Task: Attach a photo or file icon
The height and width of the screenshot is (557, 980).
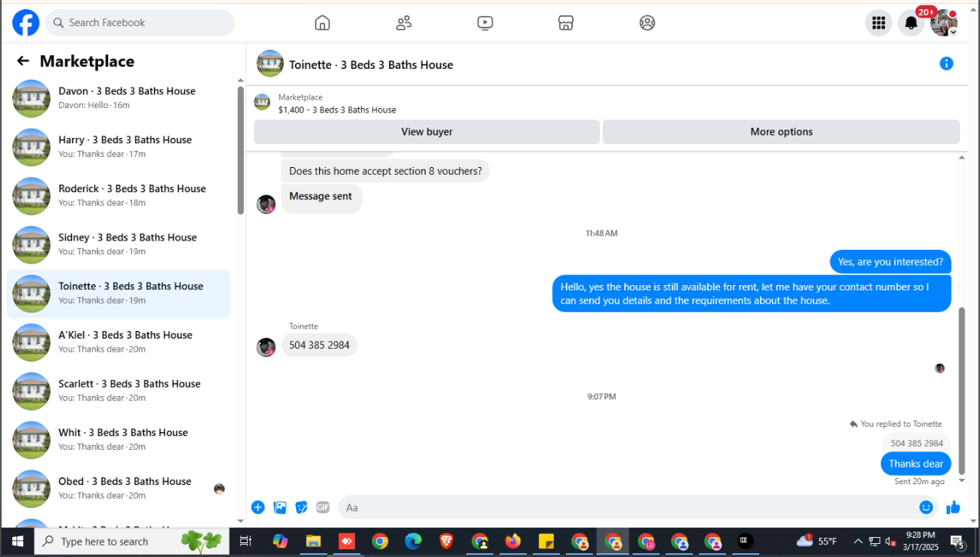Action: (x=280, y=507)
